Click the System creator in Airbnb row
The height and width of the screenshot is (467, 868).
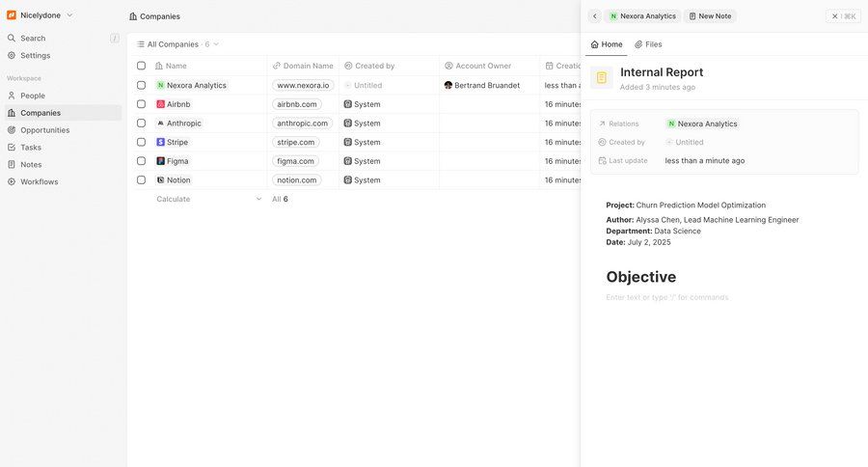[x=362, y=104]
